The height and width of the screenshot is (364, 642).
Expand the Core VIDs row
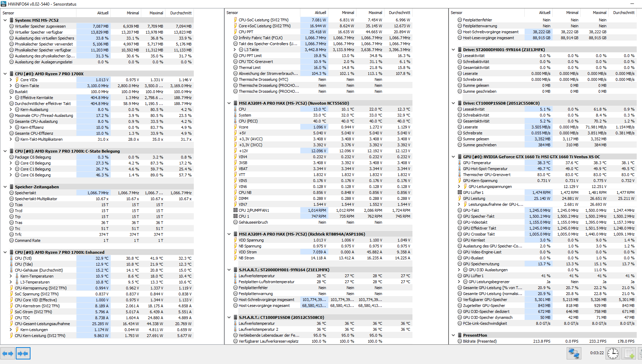(11, 80)
